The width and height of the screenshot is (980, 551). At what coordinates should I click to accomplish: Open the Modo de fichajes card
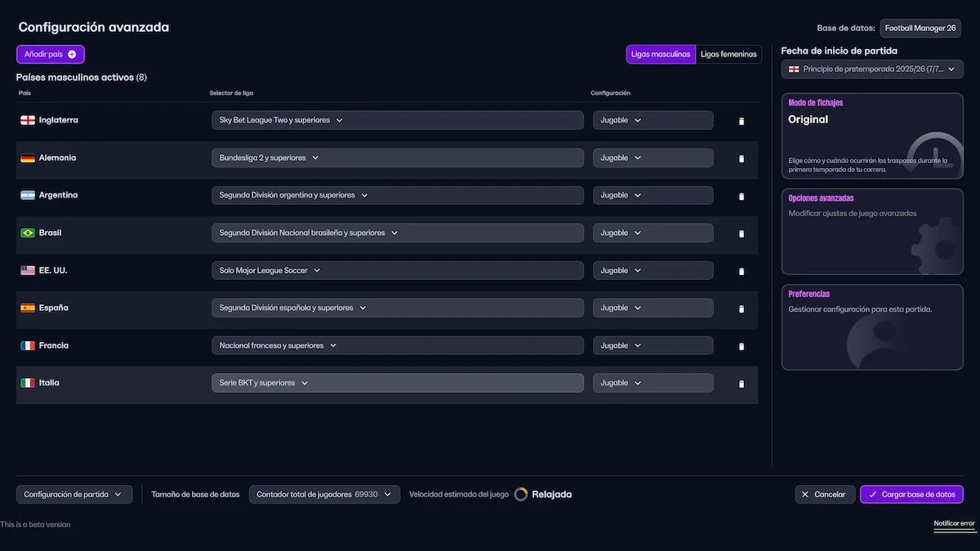pyautogui.click(x=872, y=136)
